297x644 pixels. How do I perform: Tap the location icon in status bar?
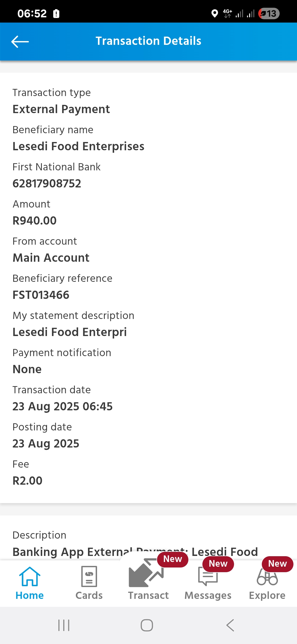[215, 13]
